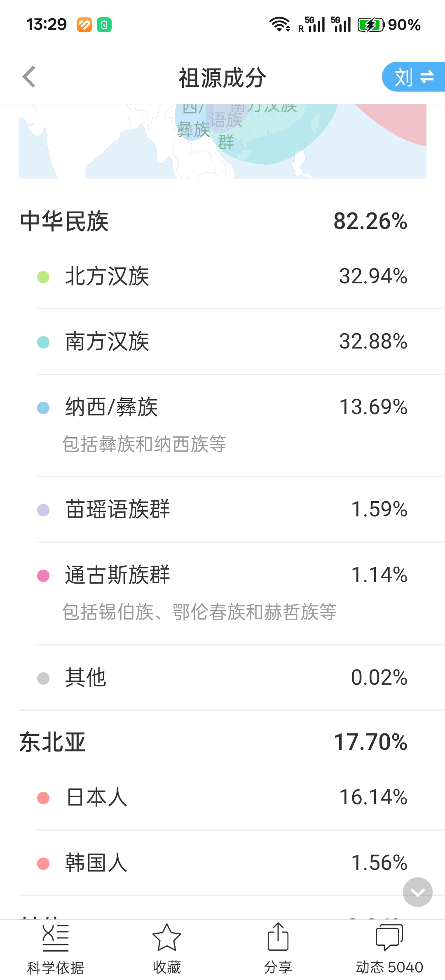Screen dimensions: 445x980
Task: Open the 南方汉族 32.88% row
Action: (x=222, y=342)
